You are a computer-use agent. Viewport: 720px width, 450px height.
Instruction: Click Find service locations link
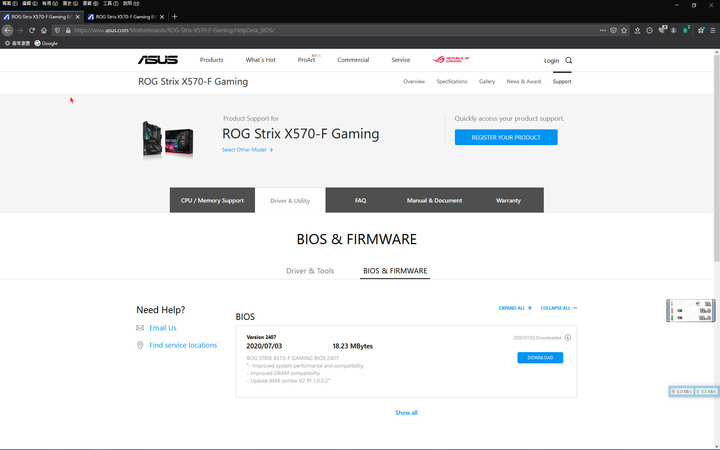(183, 345)
